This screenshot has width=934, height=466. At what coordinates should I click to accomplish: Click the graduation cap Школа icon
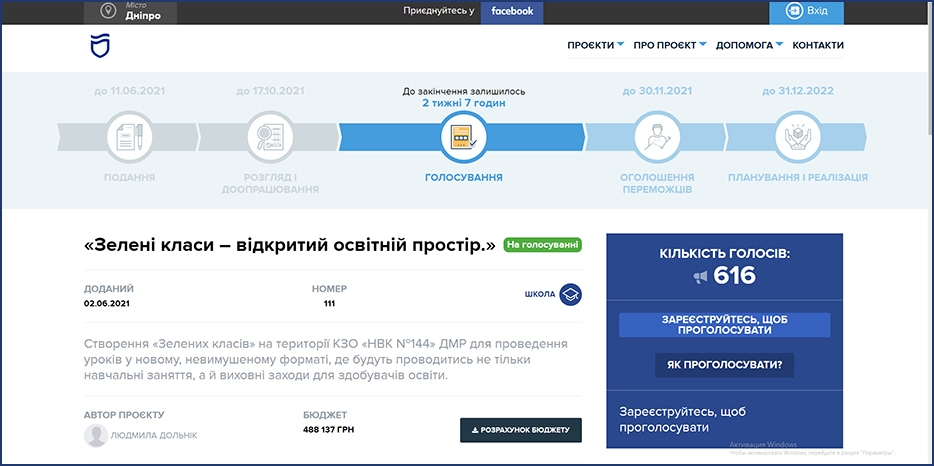570,294
